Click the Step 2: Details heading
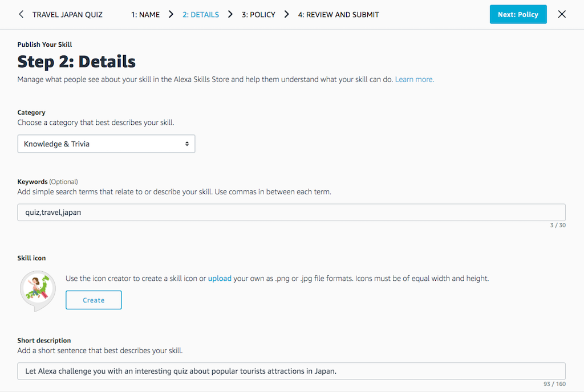584x392 pixels. pyautogui.click(x=76, y=62)
